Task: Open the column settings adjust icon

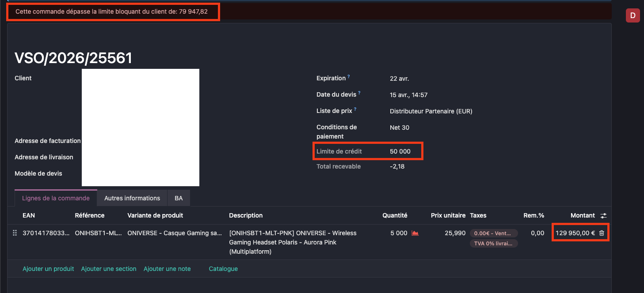Action: [x=603, y=216]
